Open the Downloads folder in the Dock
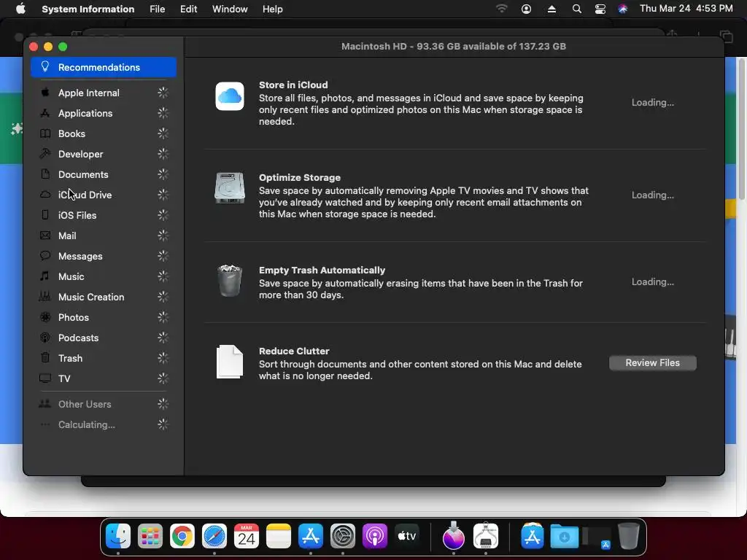Screen dimensions: 747x560 coord(564,536)
